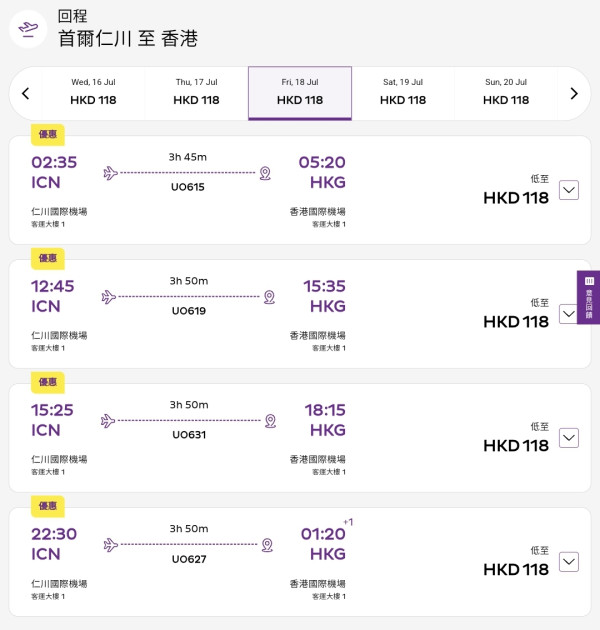
Task: Show later dates with right arrow
Action: point(574,94)
